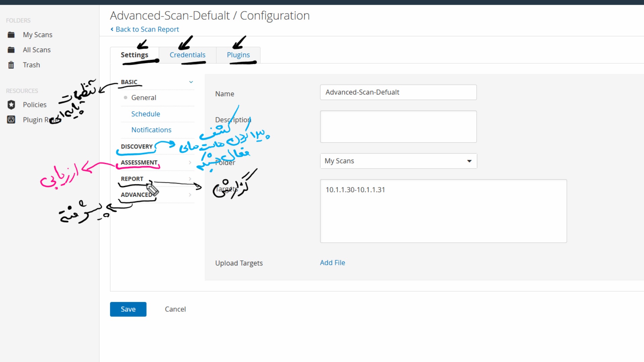Image resolution: width=644 pixels, height=362 pixels.
Task: Click the Plugin Rules icon
Action: [11, 120]
